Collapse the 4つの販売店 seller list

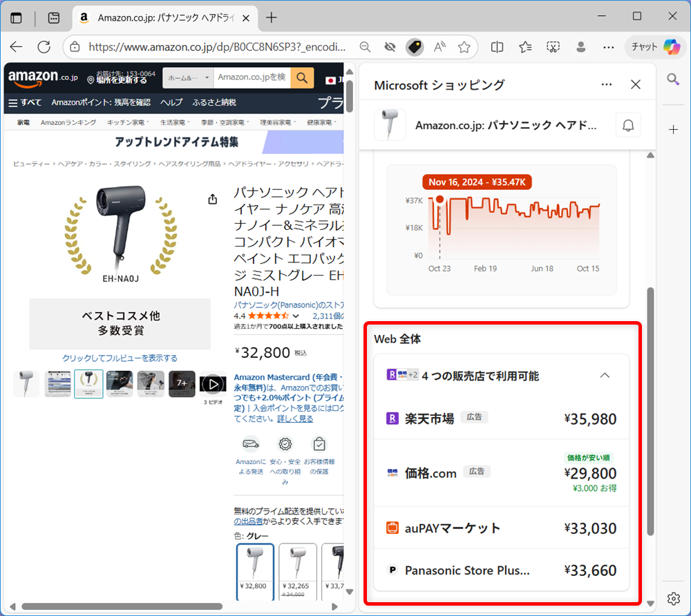click(x=605, y=376)
